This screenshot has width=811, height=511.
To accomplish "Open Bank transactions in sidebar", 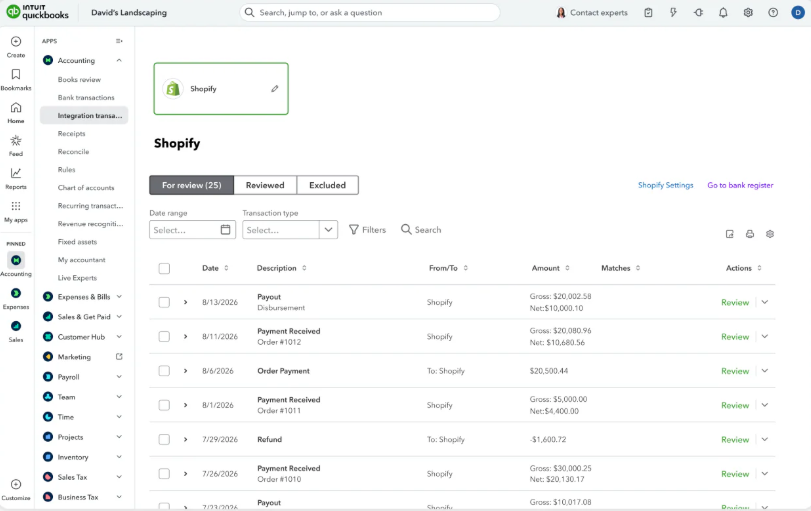I will 86,98.
